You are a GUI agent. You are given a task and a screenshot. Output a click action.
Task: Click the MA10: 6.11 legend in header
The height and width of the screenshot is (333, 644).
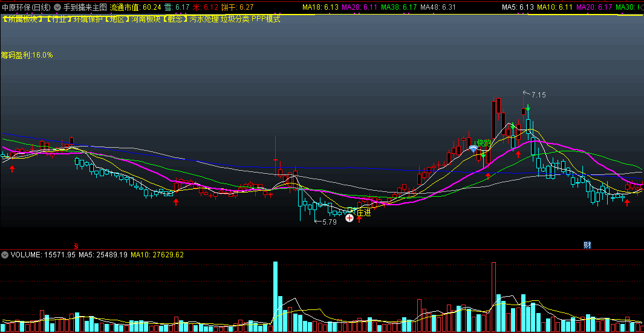point(555,7)
